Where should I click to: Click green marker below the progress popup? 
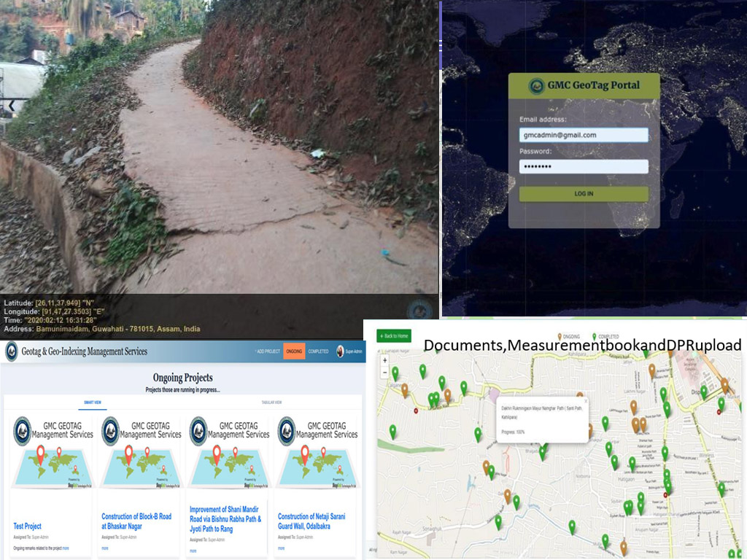[x=542, y=452]
